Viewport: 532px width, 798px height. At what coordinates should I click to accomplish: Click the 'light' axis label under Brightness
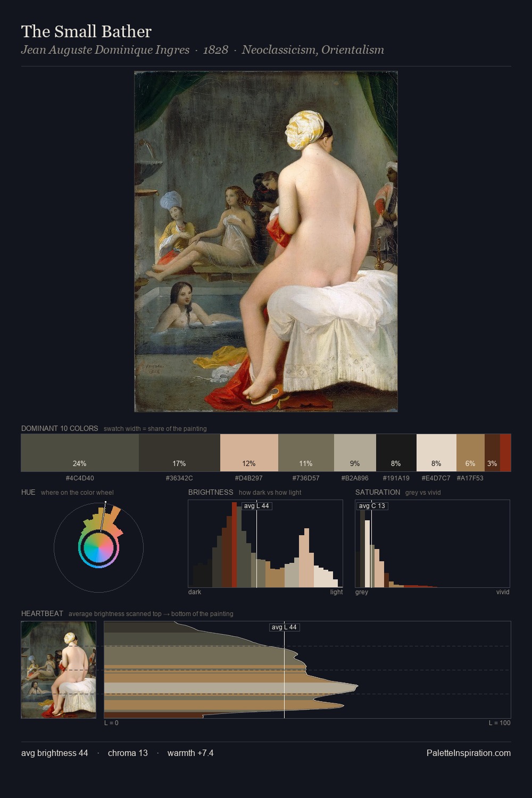[x=336, y=592]
